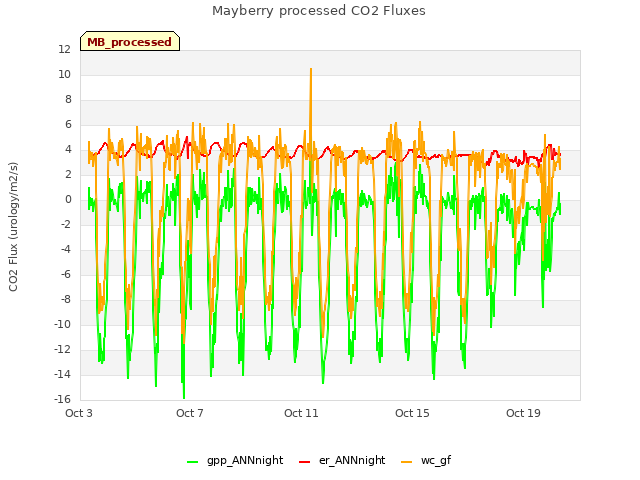Click the y-axis value 10
640x480 pixels.
coord(64,74)
